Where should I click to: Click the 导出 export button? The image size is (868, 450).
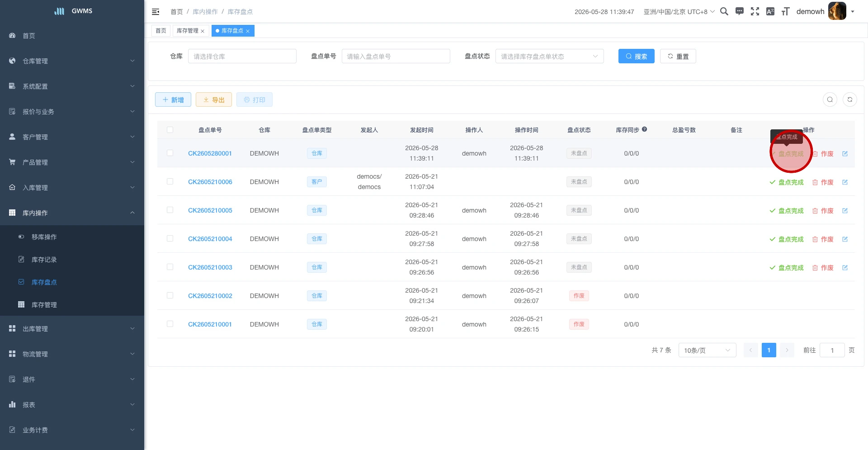214,100
